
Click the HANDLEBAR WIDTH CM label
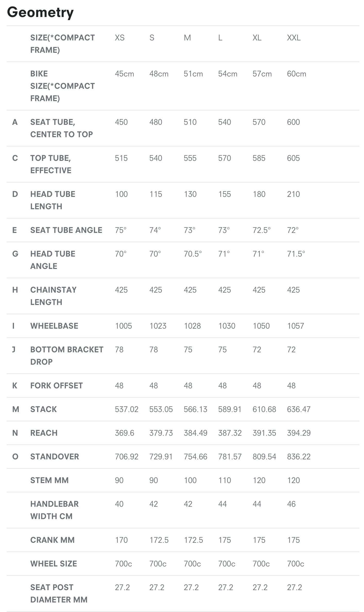tap(54, 510)
